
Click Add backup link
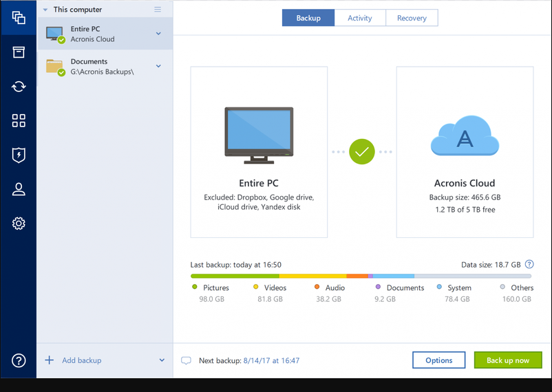pos(82,360)
